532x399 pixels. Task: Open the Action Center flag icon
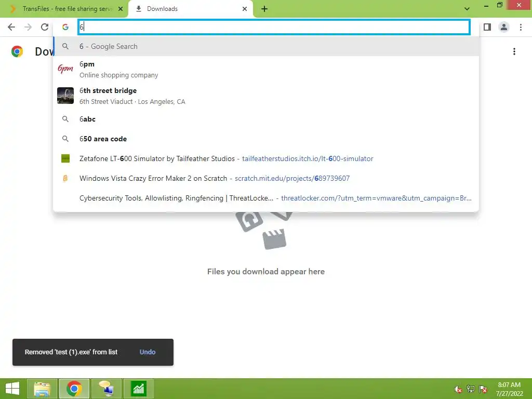pos(483,389)
